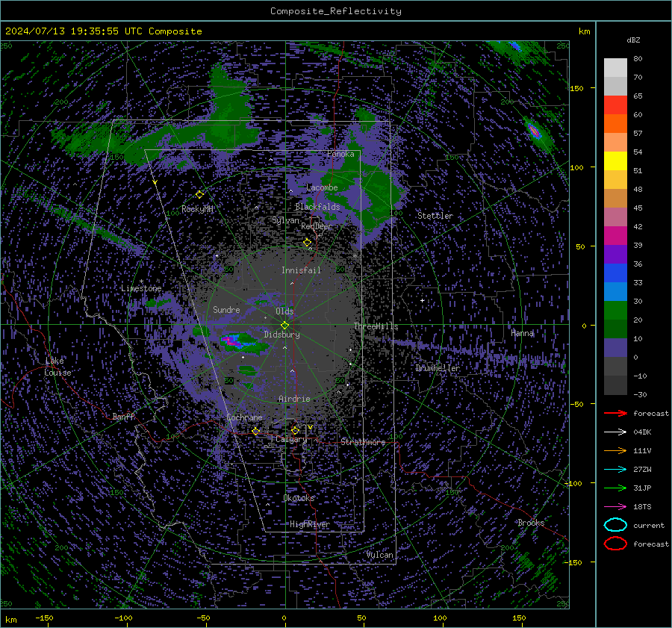Select the yellow swatch between 54 and 51 dBZ
The width and height of the screenshot is (672, 628).
615,161
